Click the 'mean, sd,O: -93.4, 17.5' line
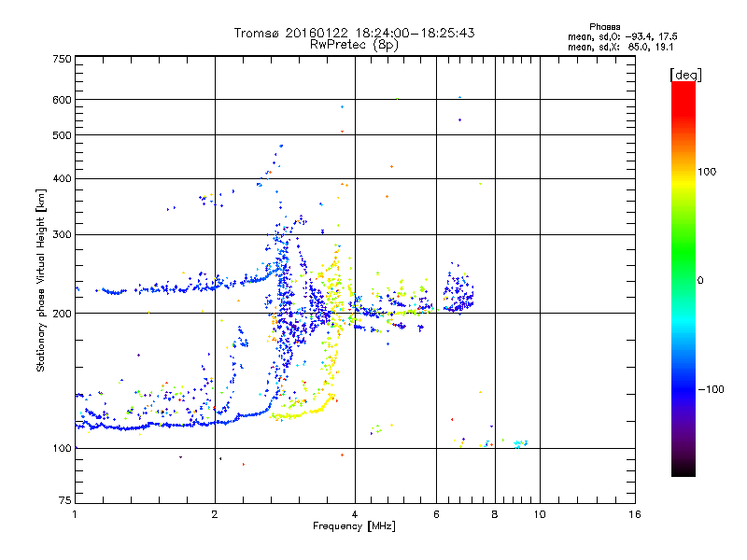Screen dimensions: 747x560 coord(622,36)
